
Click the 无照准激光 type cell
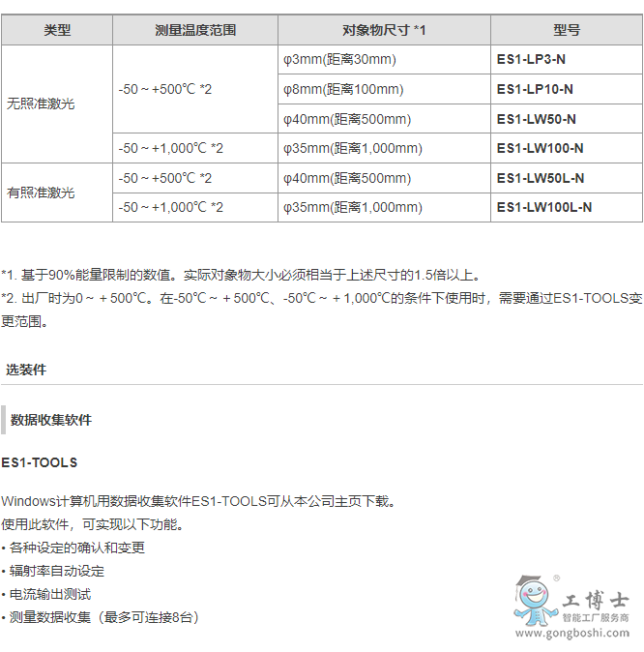coord(41,104)
